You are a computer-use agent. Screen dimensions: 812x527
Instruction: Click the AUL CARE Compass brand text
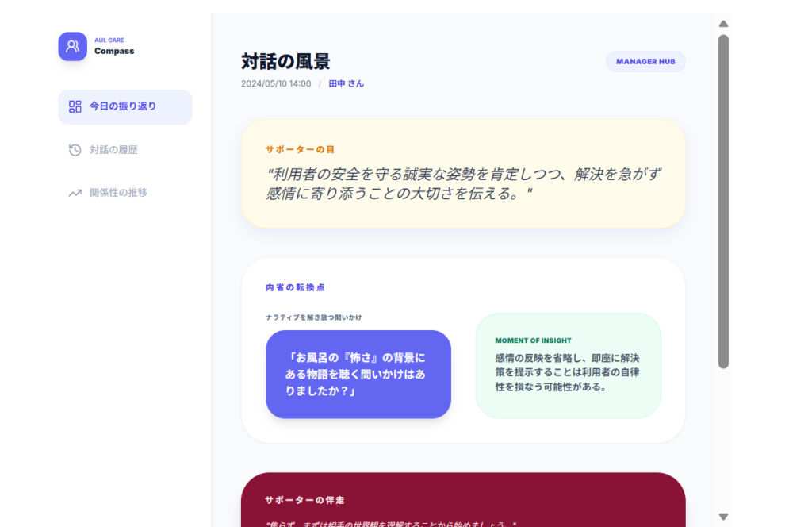coord(114,47)
